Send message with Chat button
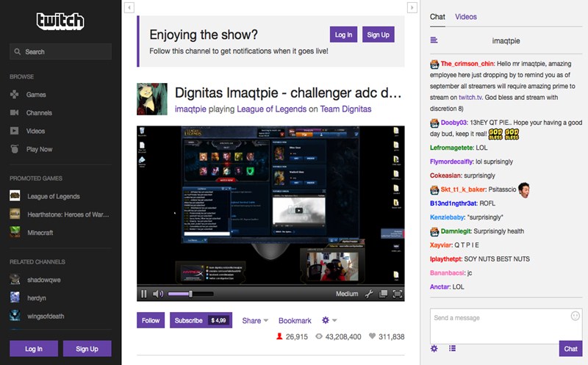The height and width of the screenshot is (365, 588). (570, 349)
